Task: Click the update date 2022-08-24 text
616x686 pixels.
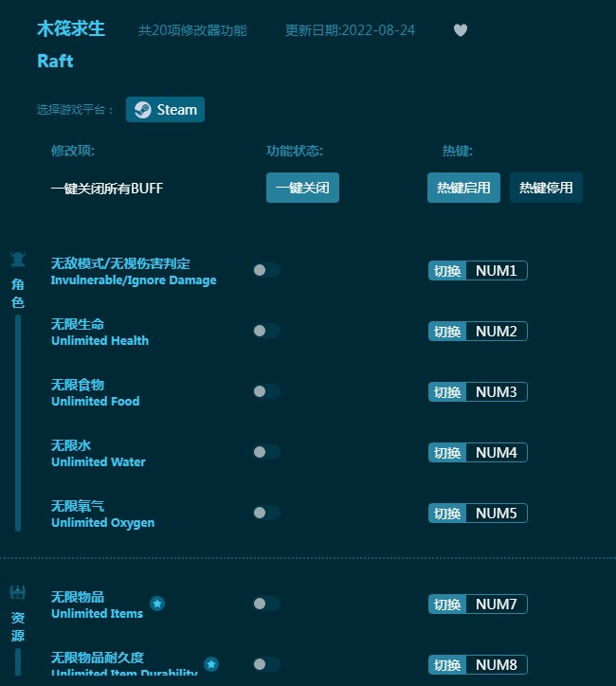Action: [x=350, y=30]
